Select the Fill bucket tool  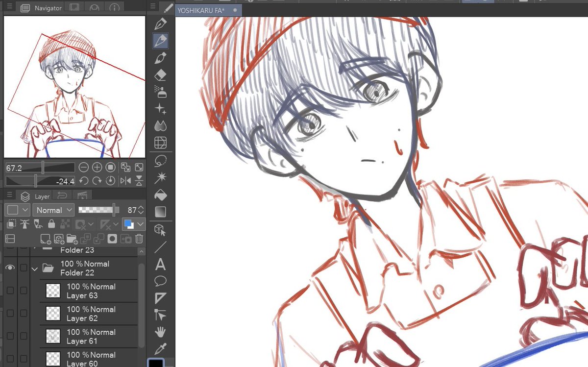pyautogui.click(x=160, y=195)
